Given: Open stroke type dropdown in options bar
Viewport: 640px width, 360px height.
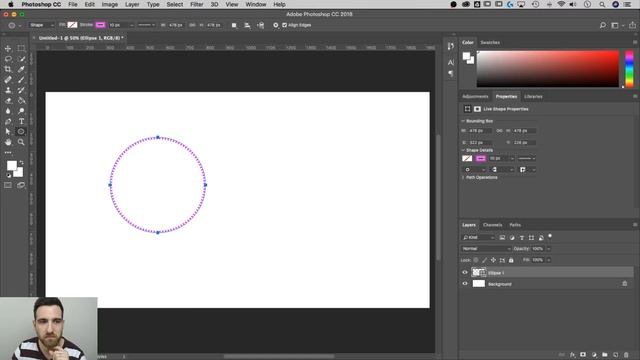Looking at the screenshot, I should coord(146,25).
